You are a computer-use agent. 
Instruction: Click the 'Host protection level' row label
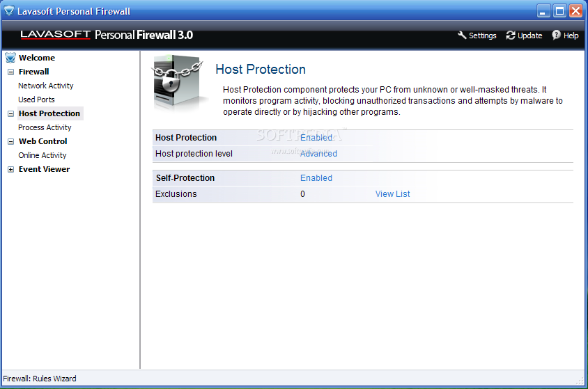(x=194, y=154)
